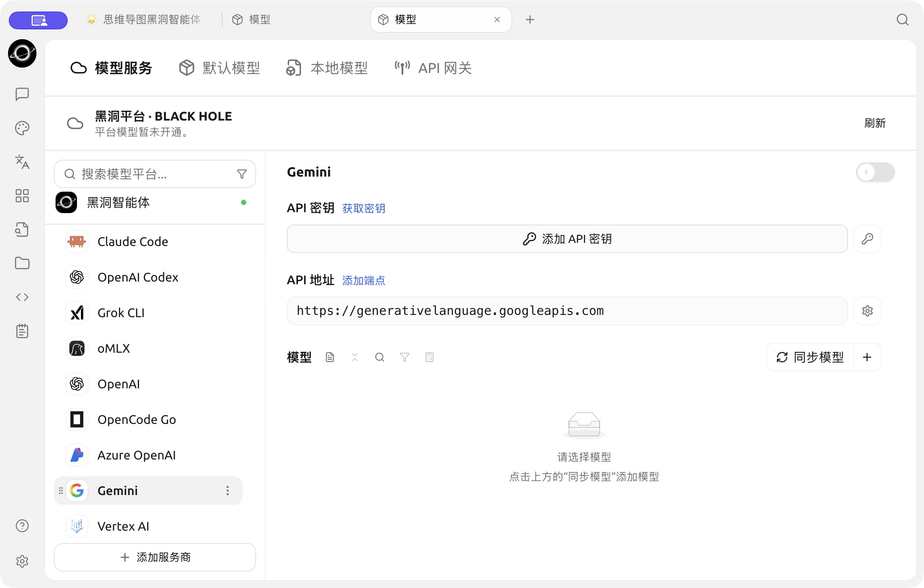Open API address settings gear icon
The height and width of the screenshot is (588, 924).
pos(868,311)
